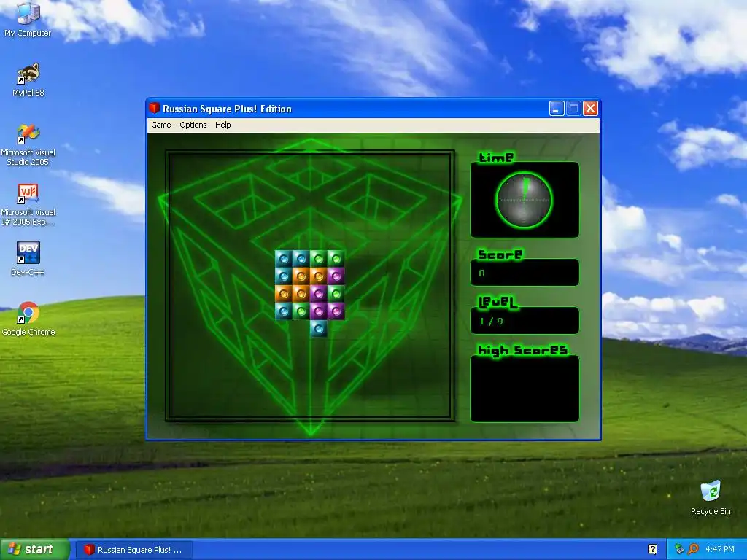
Task: Click the green block in the grid's fourth row
Action: click(301, 311)
